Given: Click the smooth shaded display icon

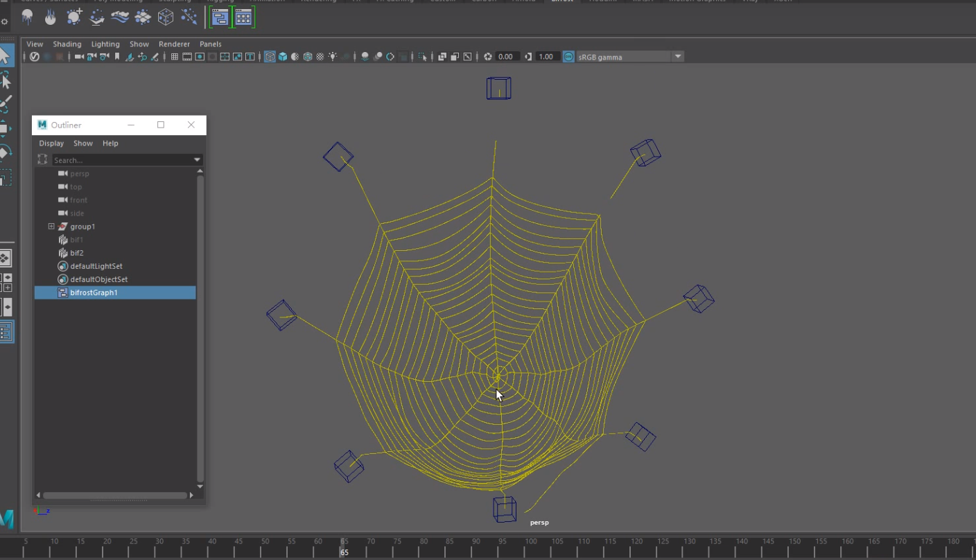Looking at the screenshot, I should coord(283,56).
